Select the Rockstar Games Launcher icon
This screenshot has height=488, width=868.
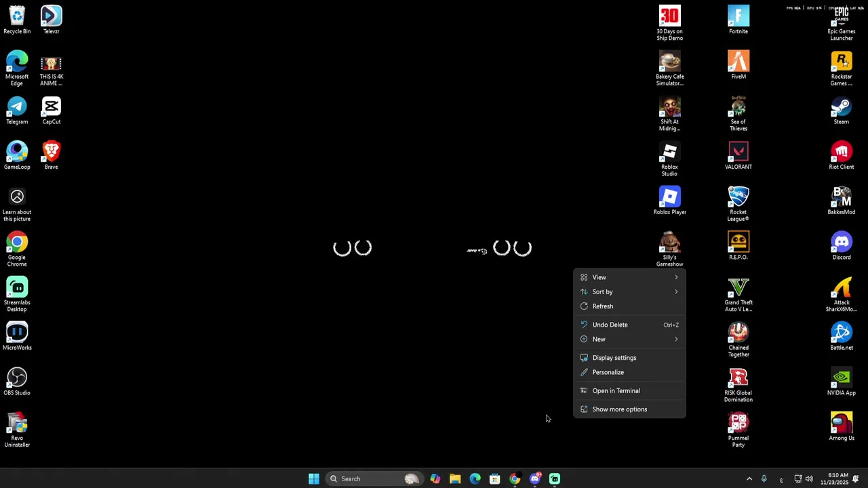[842, 68]
